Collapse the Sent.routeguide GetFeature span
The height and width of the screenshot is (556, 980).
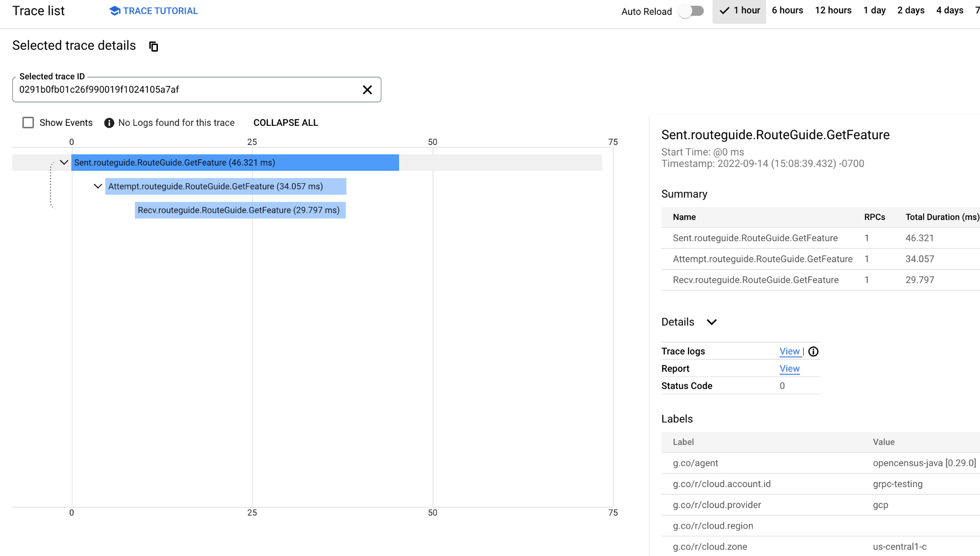point(64,163)
